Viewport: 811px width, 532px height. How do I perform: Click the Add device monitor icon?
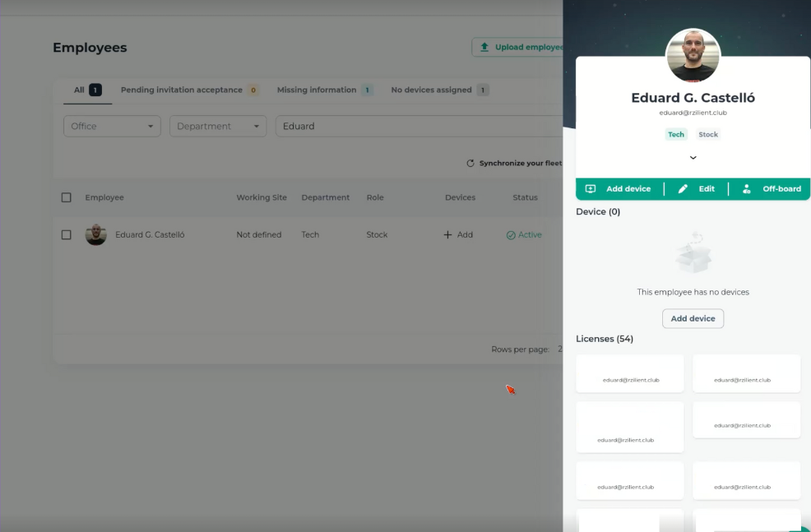[590, 188]
